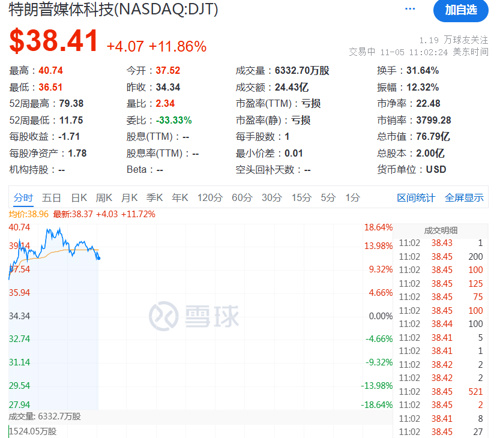Image resolution: width=500 pixels, height=438 pixels.
Task: Click the 每股收益 value -1.71
Action: (69, 137)
